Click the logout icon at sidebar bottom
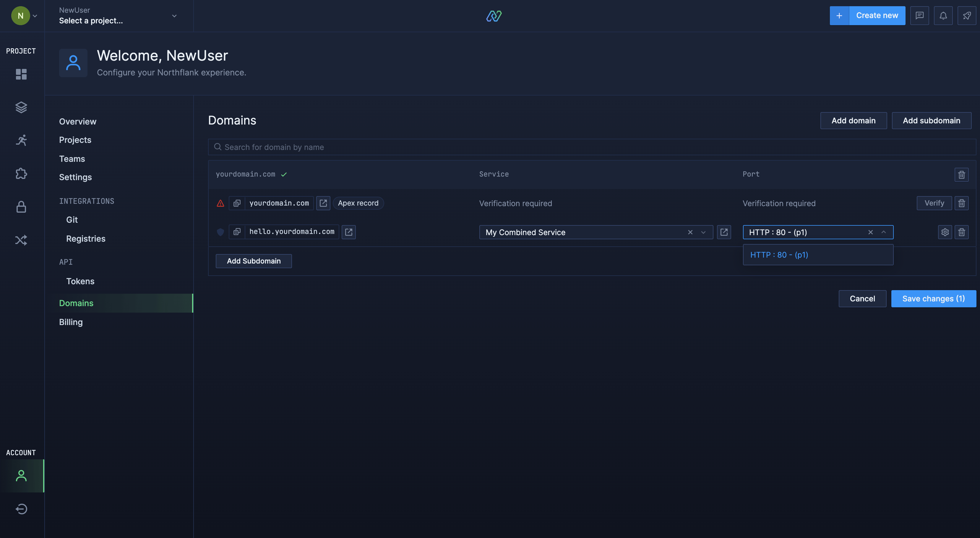 (21, 509)
